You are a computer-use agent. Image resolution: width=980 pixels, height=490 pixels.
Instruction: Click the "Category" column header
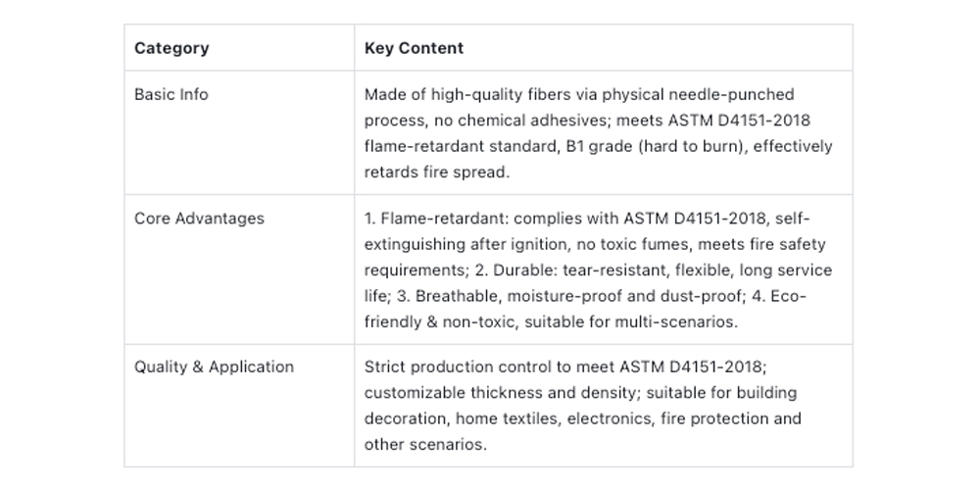(171, 48)
